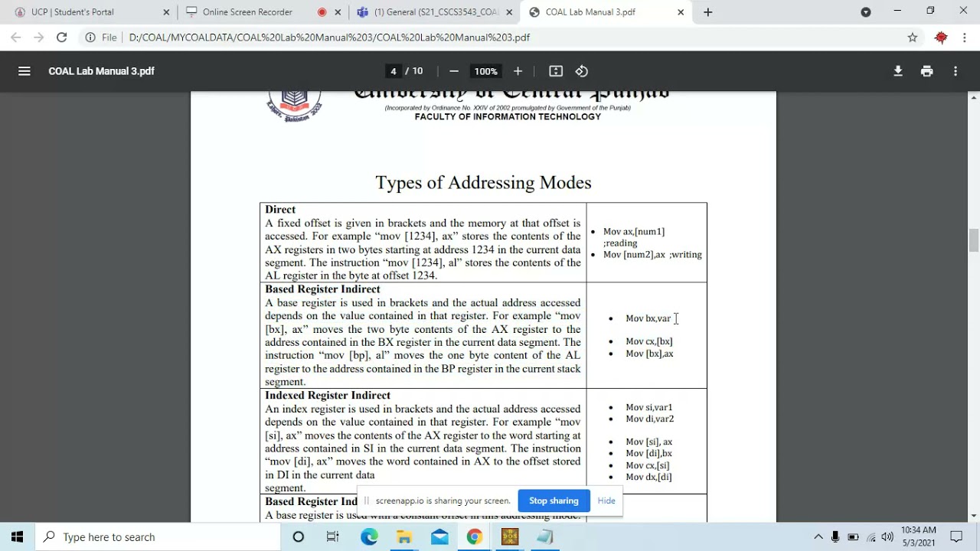
Task: Close the General Teams tab
Action: tap(509, 12)
